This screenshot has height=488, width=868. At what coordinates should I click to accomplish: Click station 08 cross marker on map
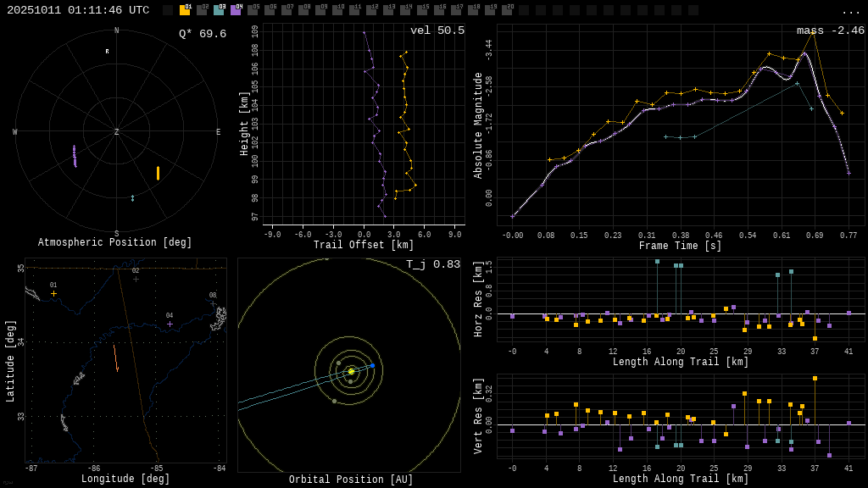click(x=213, y=303)
